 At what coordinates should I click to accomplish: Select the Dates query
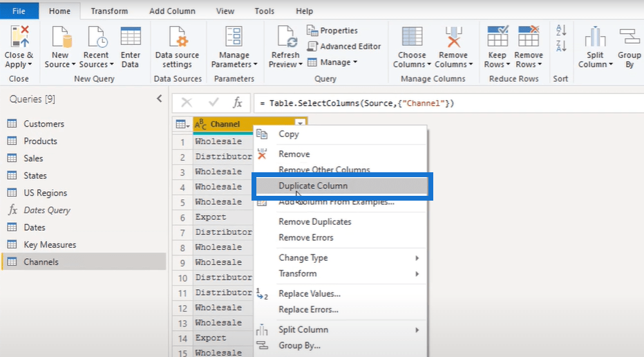point(84,228)
